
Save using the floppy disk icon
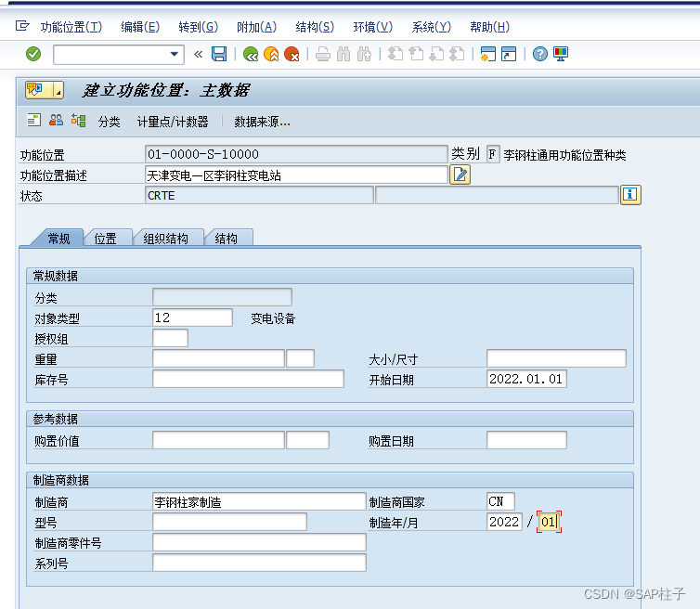tap(219, 55)
